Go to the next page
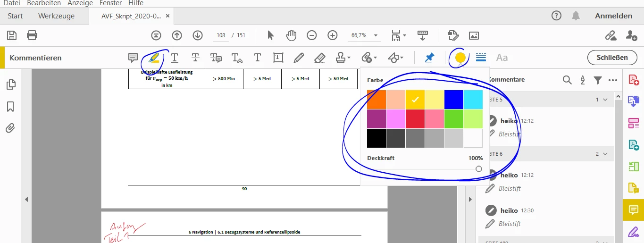644x243 pixels. point(198,35)
